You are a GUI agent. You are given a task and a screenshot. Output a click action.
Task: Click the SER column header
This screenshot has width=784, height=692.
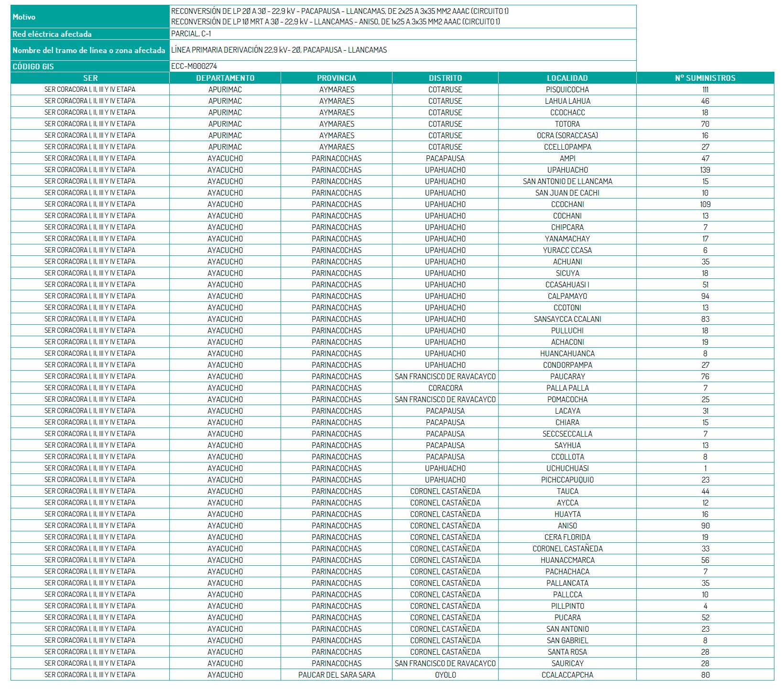(x=90, y=78)
